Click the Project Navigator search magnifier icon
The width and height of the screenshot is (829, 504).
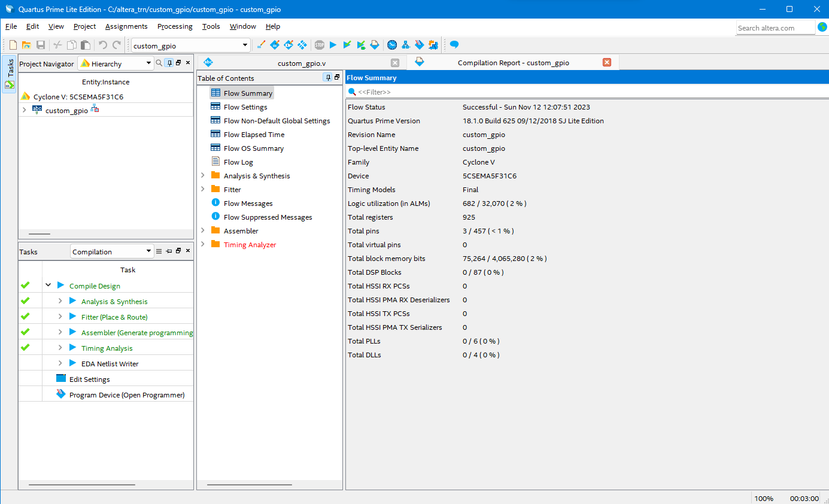point(159,63)
